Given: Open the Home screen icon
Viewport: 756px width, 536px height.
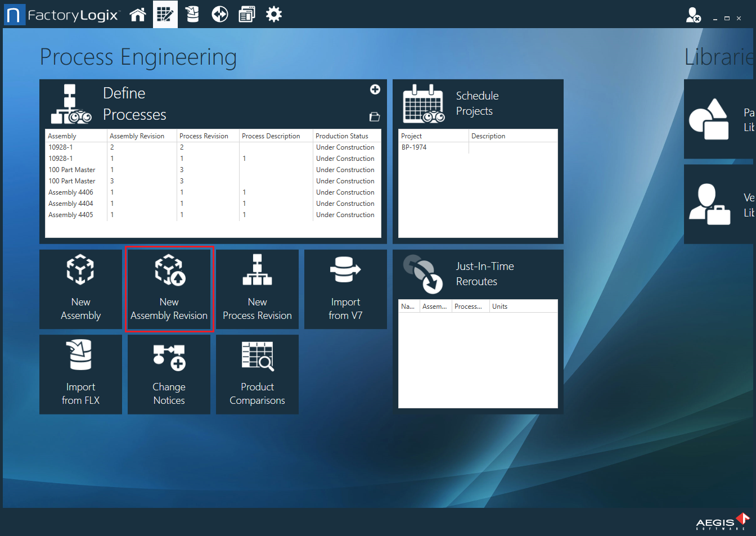Looking at the screenshot, I should [x=138, y=14].
